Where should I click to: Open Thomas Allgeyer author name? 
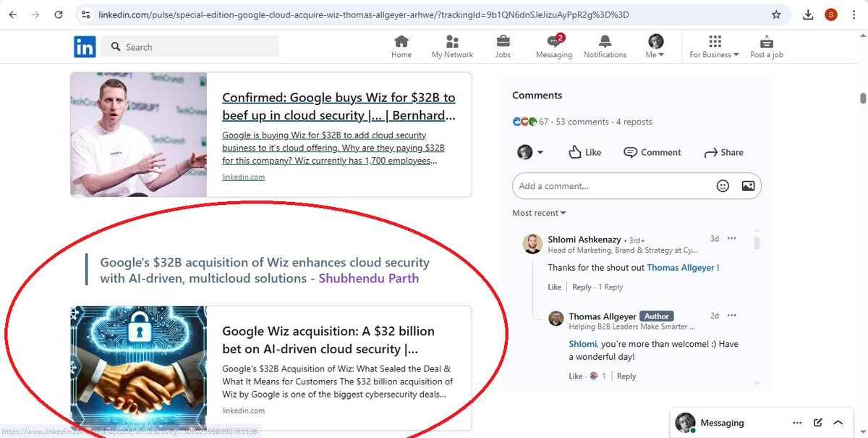click(602, 316)
